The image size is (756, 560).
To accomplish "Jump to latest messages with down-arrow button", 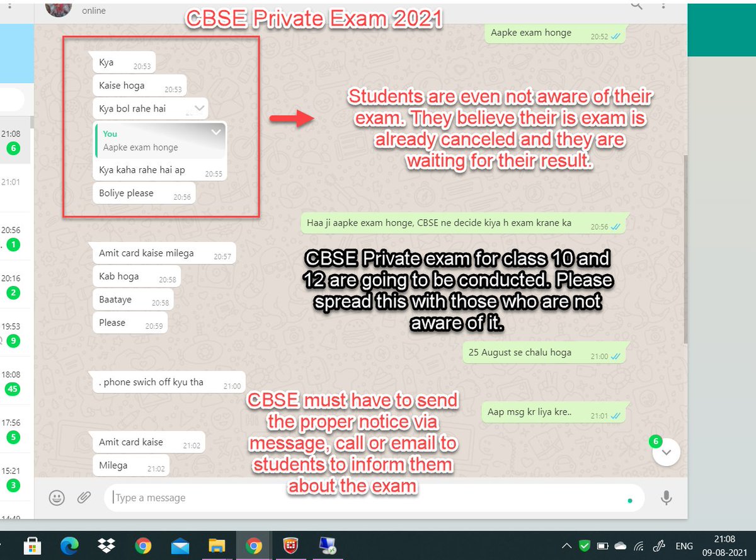I will coord(667,452).
